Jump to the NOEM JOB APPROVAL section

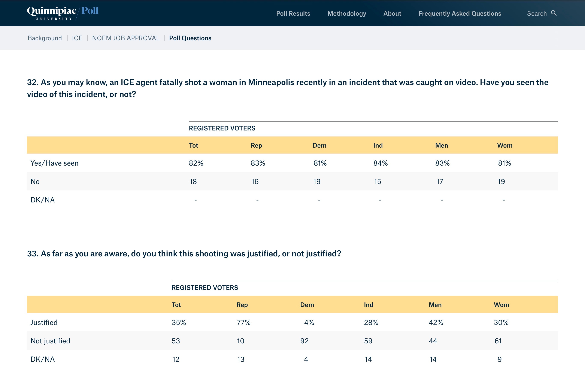[x=126, y=38]
